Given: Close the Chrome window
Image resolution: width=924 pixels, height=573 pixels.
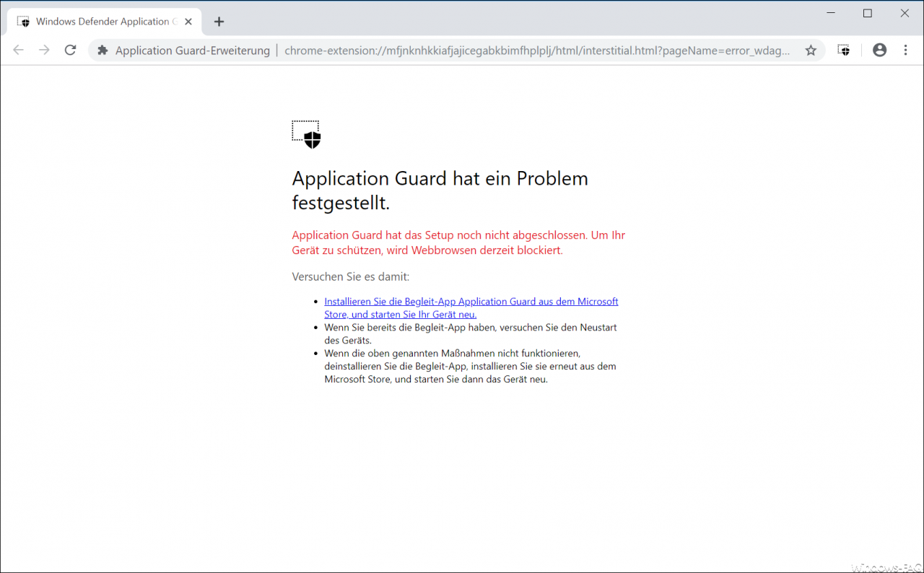Looking at the screenshot, I should pyautogui.click(x=905, y=13).
